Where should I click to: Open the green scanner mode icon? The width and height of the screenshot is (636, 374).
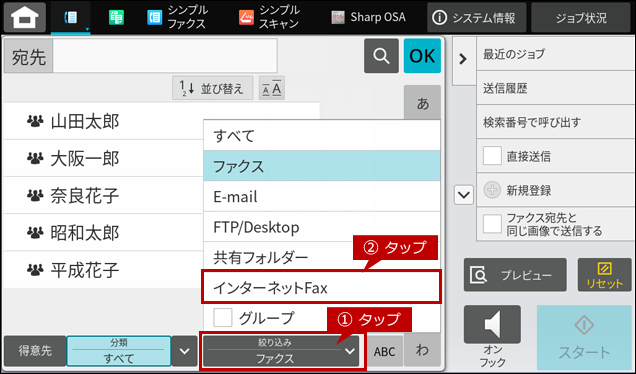click(116, 17)
